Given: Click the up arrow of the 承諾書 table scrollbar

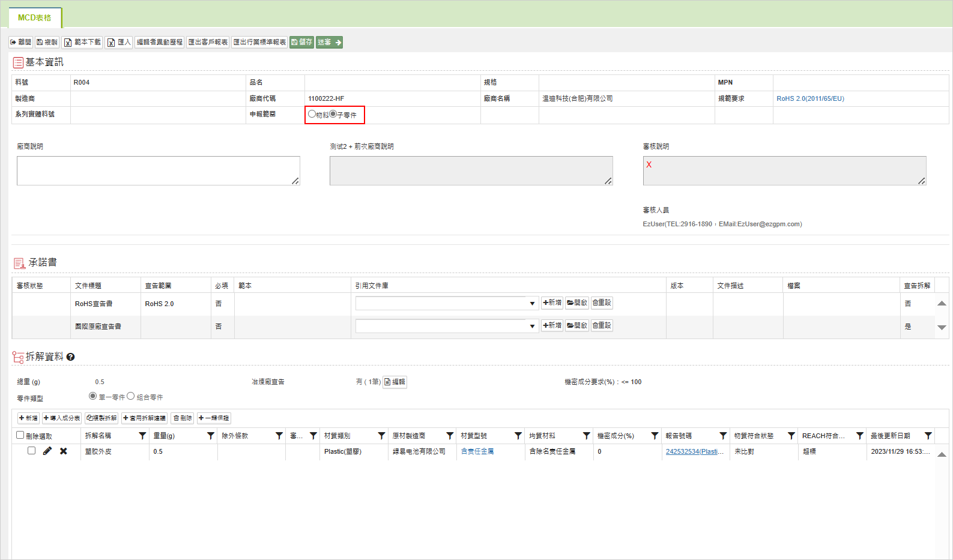Looking at the screenshot, I should click(942, 304).
